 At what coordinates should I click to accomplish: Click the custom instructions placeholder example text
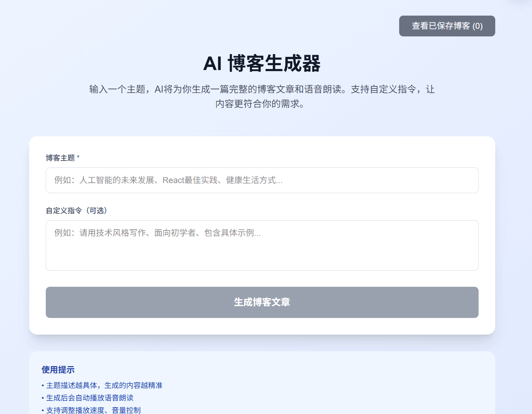157,233
